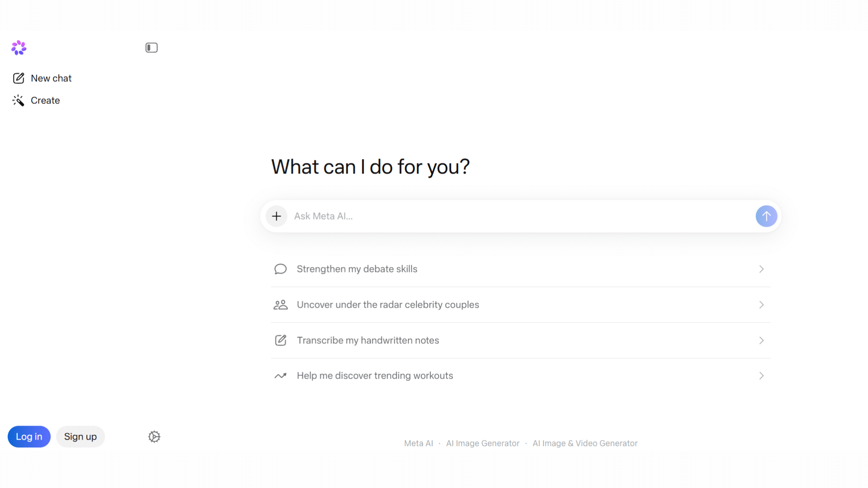The image size is (868, 488).
Task: Click the plus attachment button
Action: [x=276, y=216]
